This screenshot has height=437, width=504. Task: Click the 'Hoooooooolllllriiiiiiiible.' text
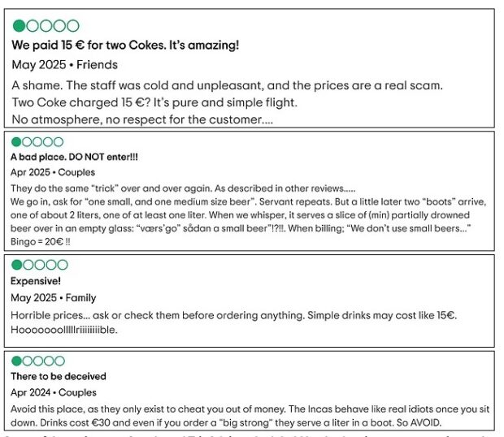[x=64, y=330]
